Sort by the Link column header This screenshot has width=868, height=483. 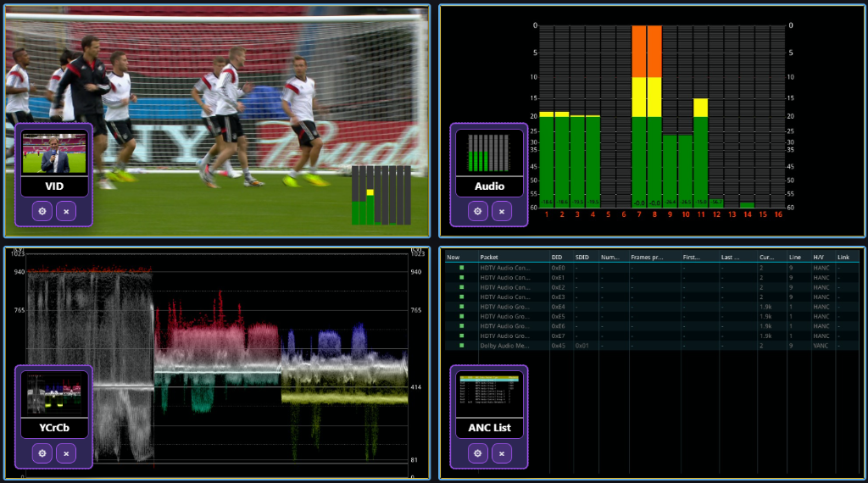843,258
